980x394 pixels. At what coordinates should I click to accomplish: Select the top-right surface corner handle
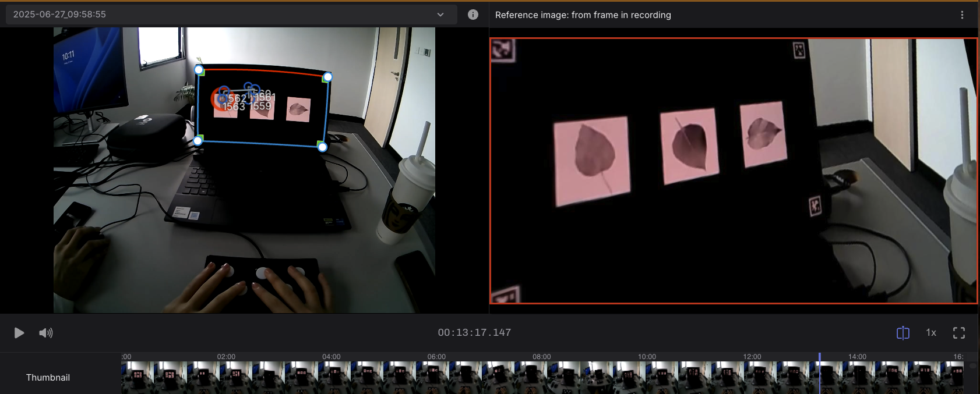point(327,77)
